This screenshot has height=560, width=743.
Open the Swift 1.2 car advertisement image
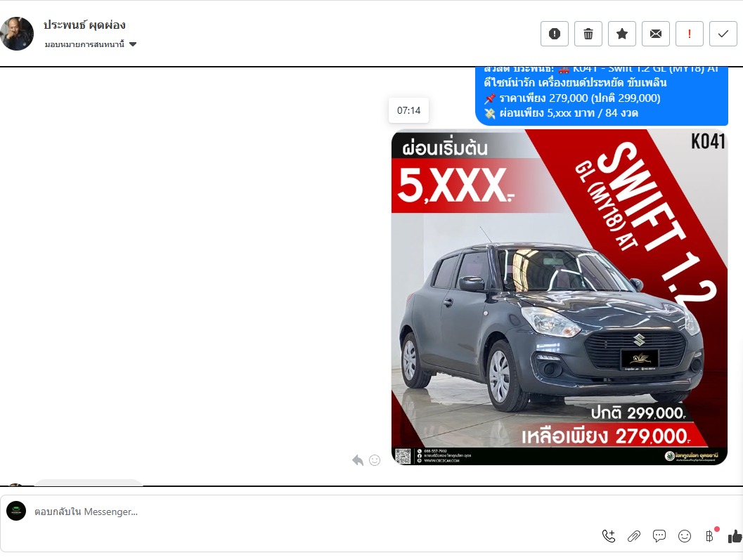pos(559,297)
